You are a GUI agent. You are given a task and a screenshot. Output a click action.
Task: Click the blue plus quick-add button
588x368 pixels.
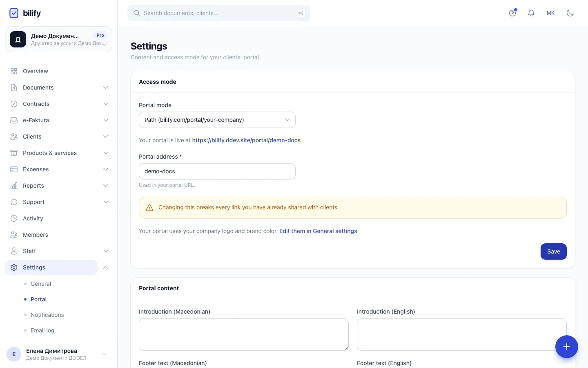point(567,347)
